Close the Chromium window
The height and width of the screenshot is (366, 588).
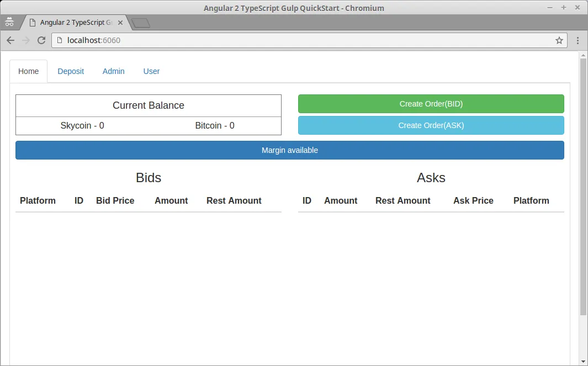point(578,8)
